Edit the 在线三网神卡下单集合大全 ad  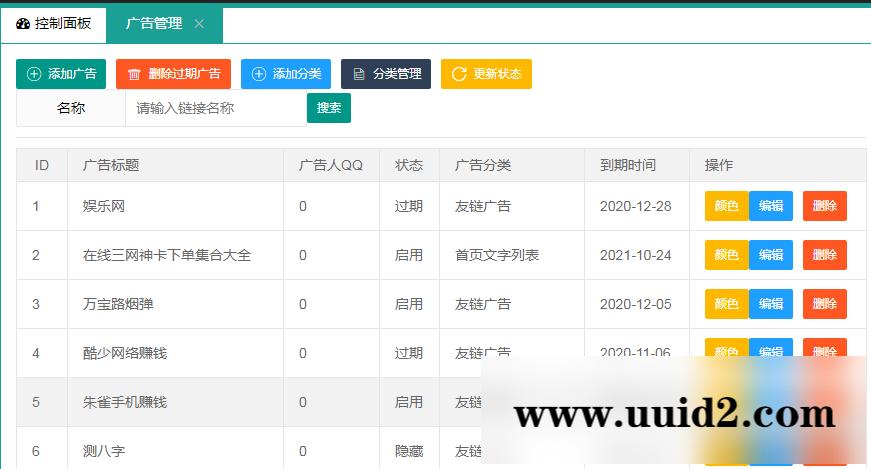[770, 255]
